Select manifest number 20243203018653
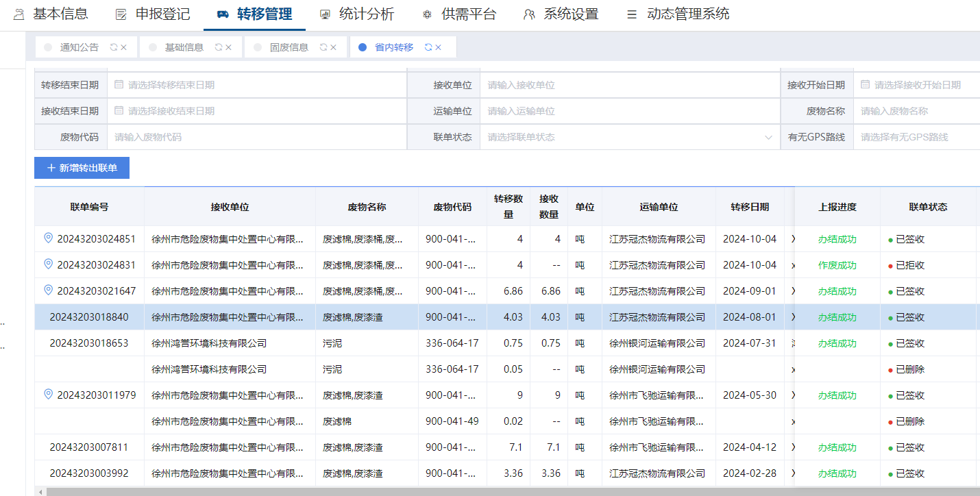 (89, 343)
